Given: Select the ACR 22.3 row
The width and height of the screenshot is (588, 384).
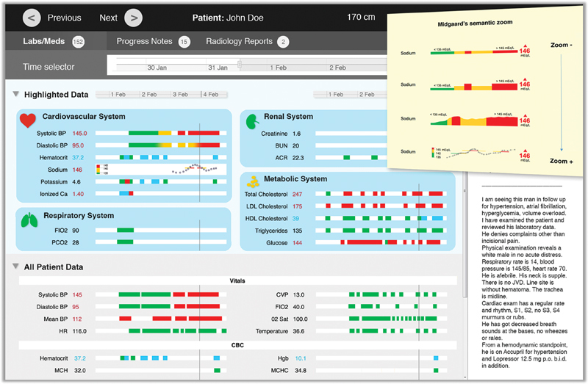Looking at the screenshot, I should click(331, 158).
